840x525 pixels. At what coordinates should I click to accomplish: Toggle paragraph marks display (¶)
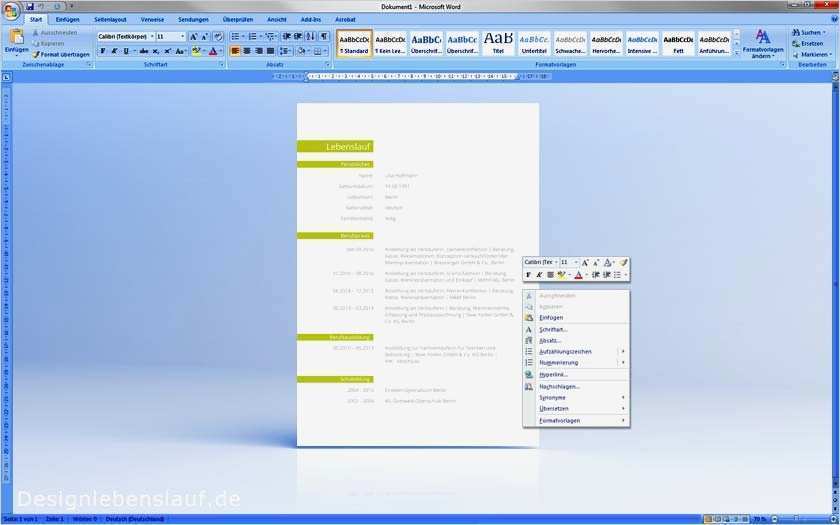[324, 36]
